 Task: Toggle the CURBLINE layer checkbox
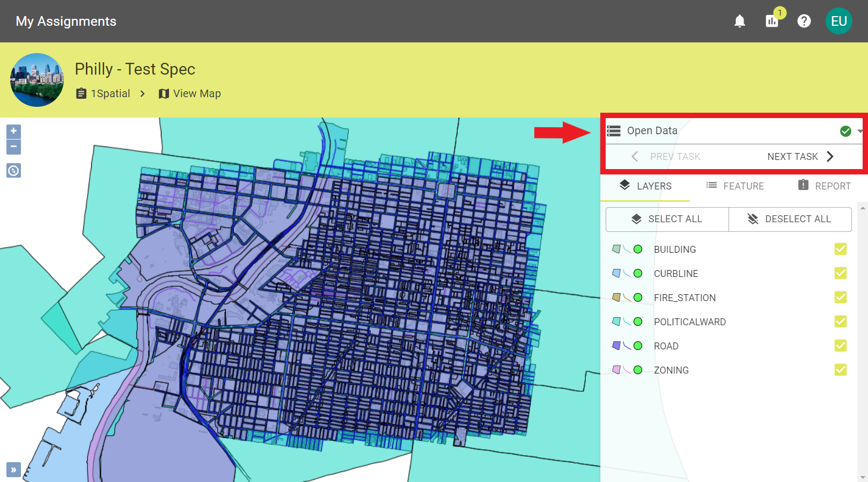[x=841, y=273]
